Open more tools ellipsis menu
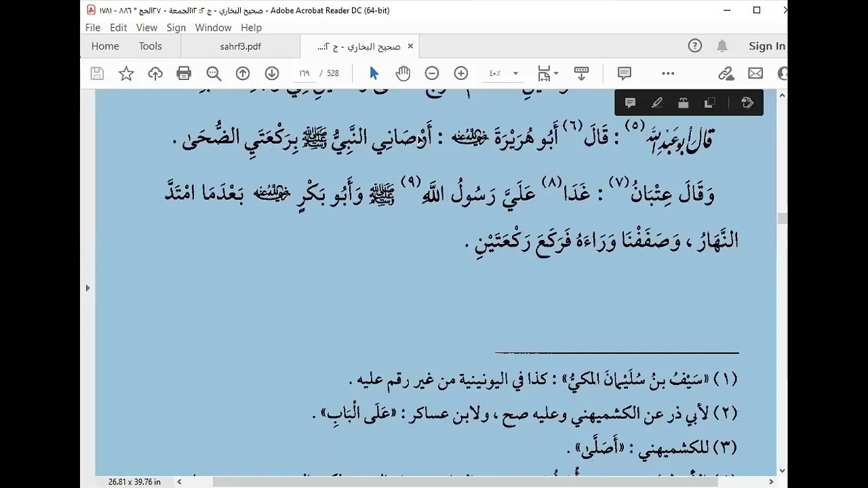The width and height of the screenshot is (868, 488). [668, 73]
